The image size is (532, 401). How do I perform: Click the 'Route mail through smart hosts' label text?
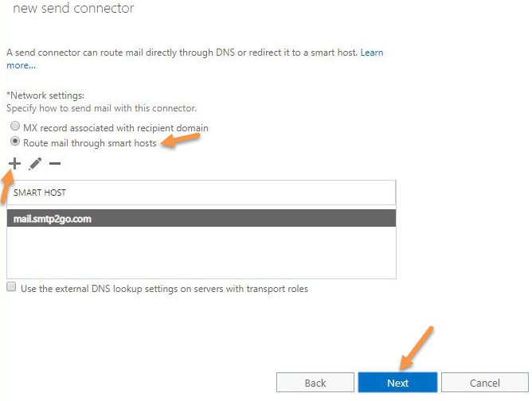click(x=90, y=143)
